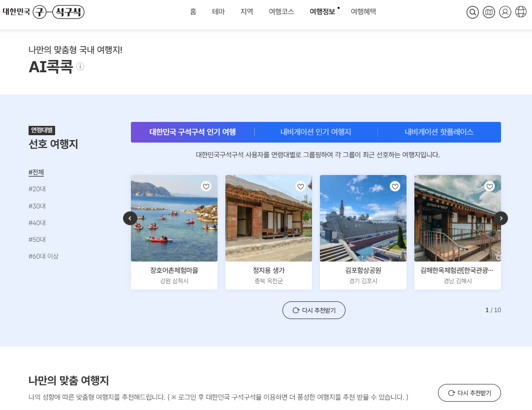Switch to 내비게이션 인기 여행지 tab
Screen dimensions: 532x410
pyautogui.click(x=316, y=132)
